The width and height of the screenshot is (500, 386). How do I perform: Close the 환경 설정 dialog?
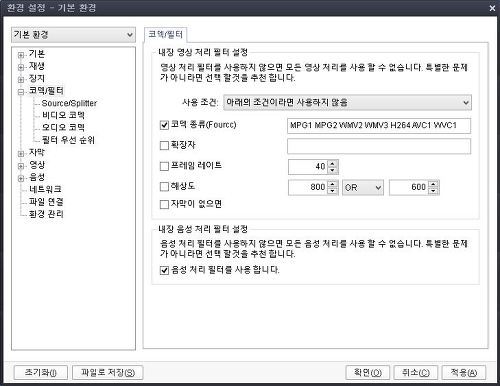click(x=492, y=8)
